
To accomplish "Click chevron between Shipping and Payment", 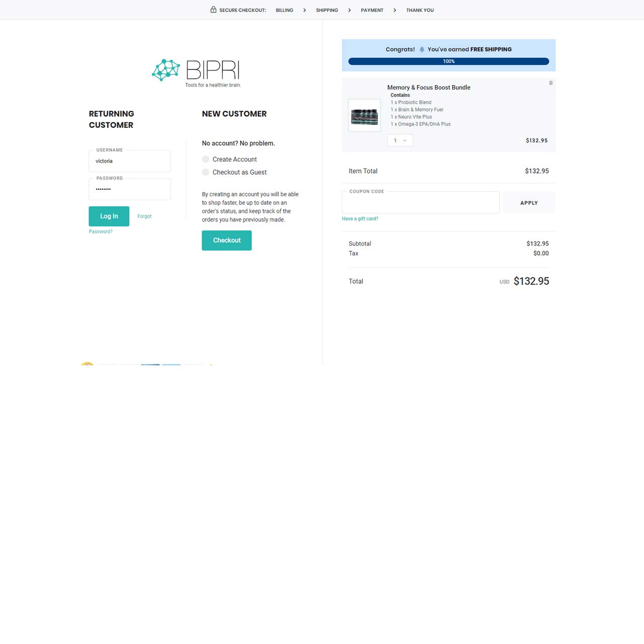I will coord(349,10).
